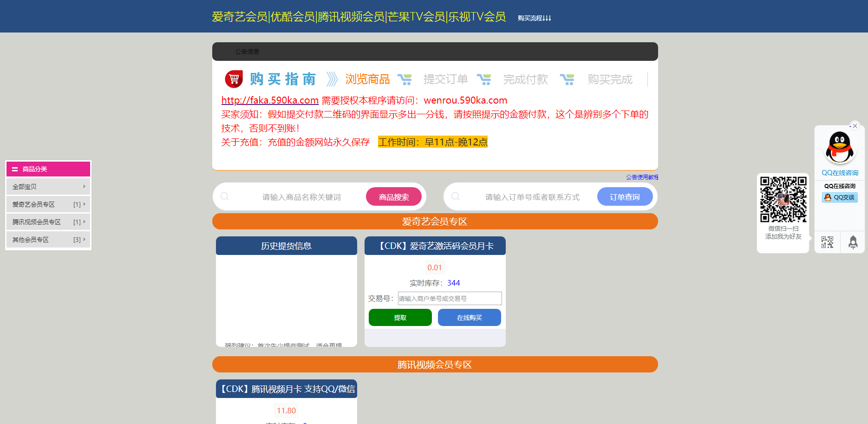Click the 订单查询 button
This screenshot has width=868, height=424.
click(x=625, y=196)
